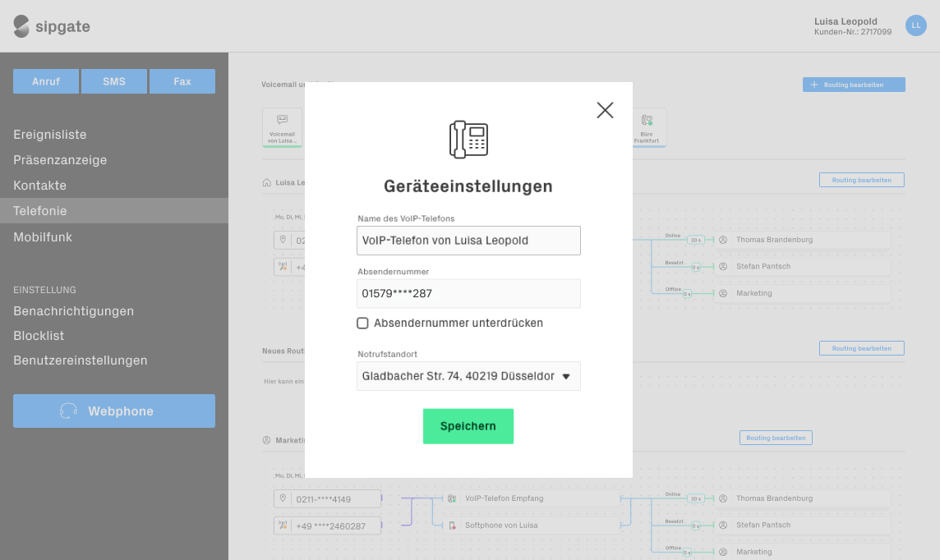Image resolution: width=940 pixels, height=560 pixels.
Task: Click the user icon next to upper Stefan Pantsch
Action: [723, 267]
